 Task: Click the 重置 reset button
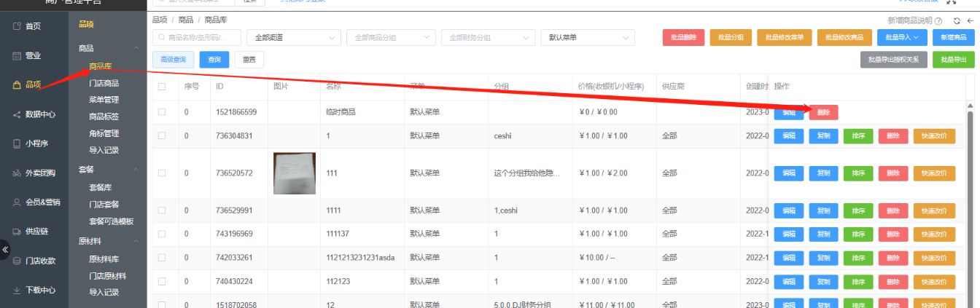point(249,60)
